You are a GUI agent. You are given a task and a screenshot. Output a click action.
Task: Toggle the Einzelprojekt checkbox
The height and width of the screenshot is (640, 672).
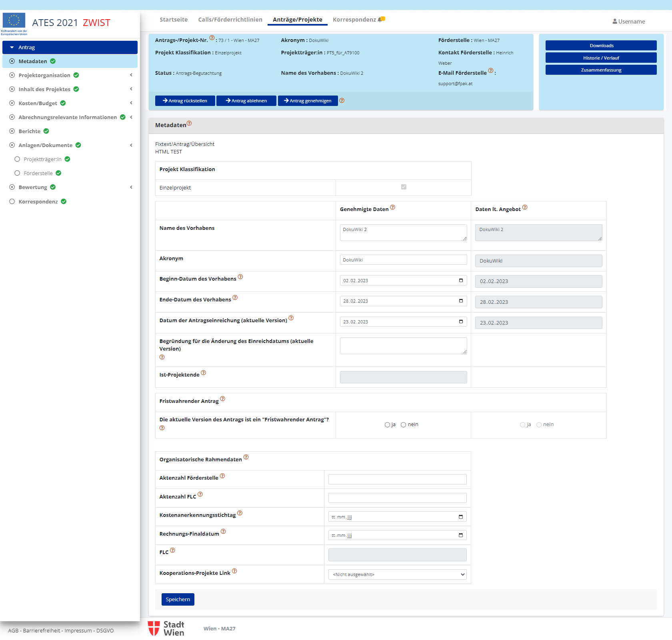(404, 187)
